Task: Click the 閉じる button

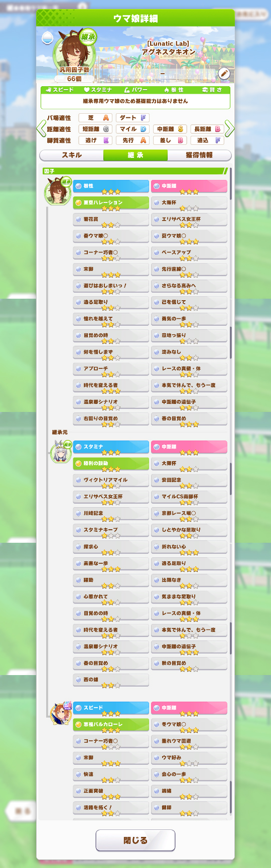Action: pos(135,840)
